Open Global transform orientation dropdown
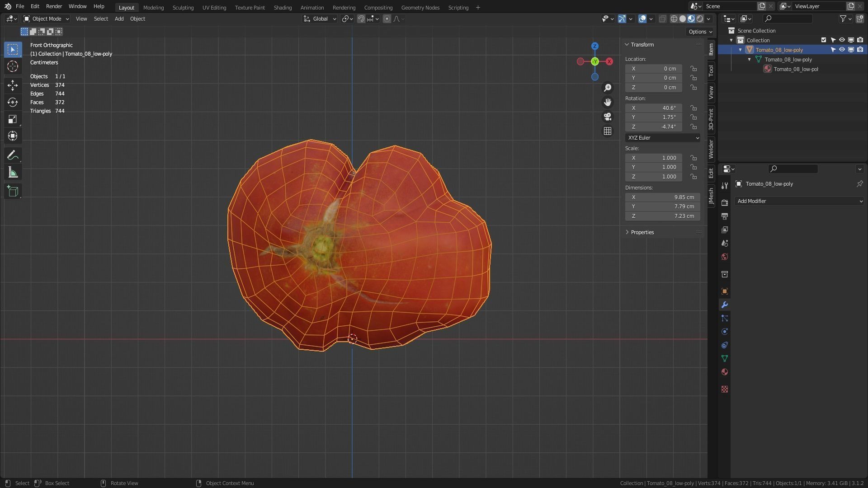 coord(320,19)
